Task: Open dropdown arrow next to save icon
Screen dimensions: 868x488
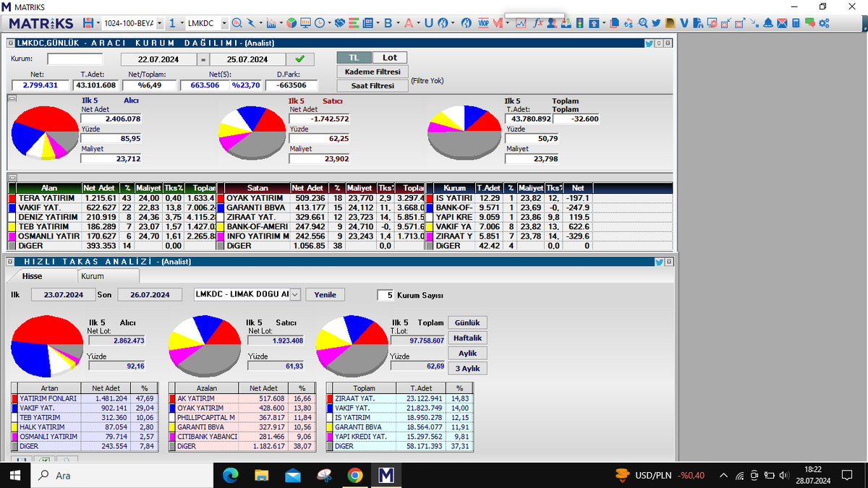Action: tap(98, 23)
